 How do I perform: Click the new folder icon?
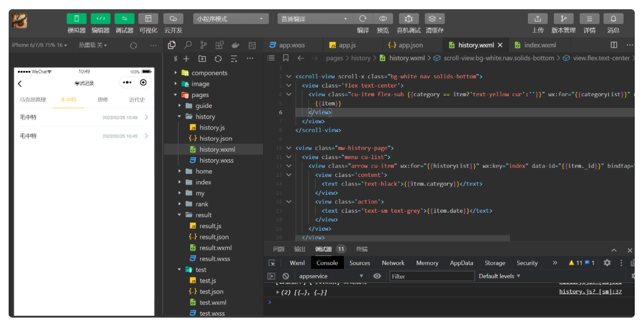202,59
